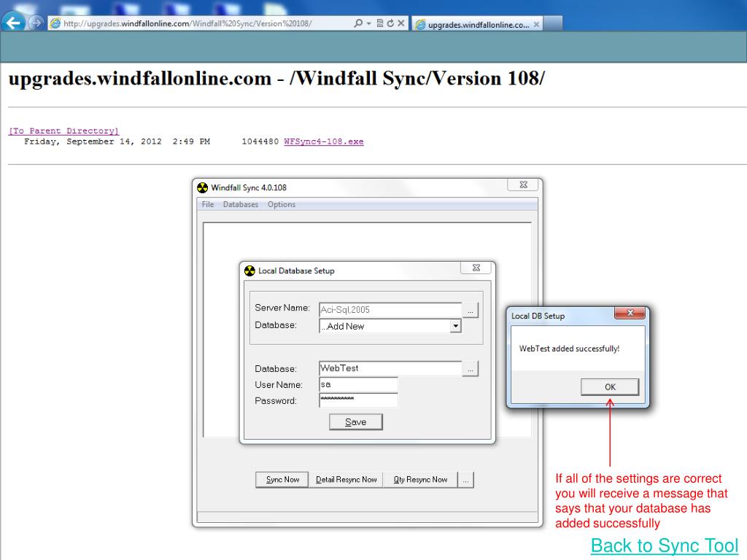Click the Password field
747x560 pixels.
(x=358, y=400)
